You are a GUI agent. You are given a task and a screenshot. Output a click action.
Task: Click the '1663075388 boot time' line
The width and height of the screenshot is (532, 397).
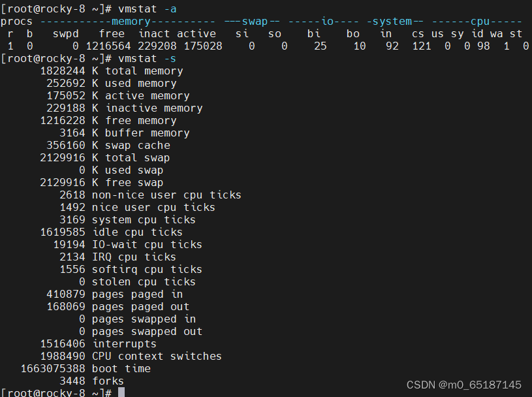click(x=86, y=368)
